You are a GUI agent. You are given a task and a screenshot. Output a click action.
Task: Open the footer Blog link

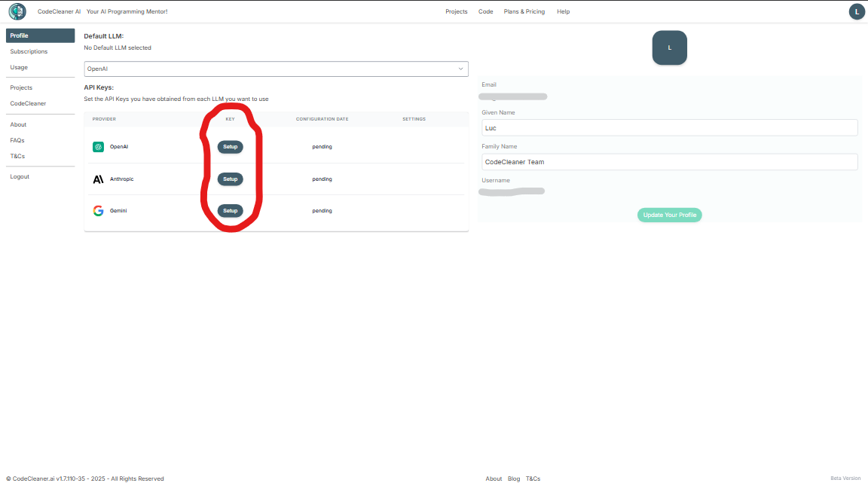(x=514, y=479)
